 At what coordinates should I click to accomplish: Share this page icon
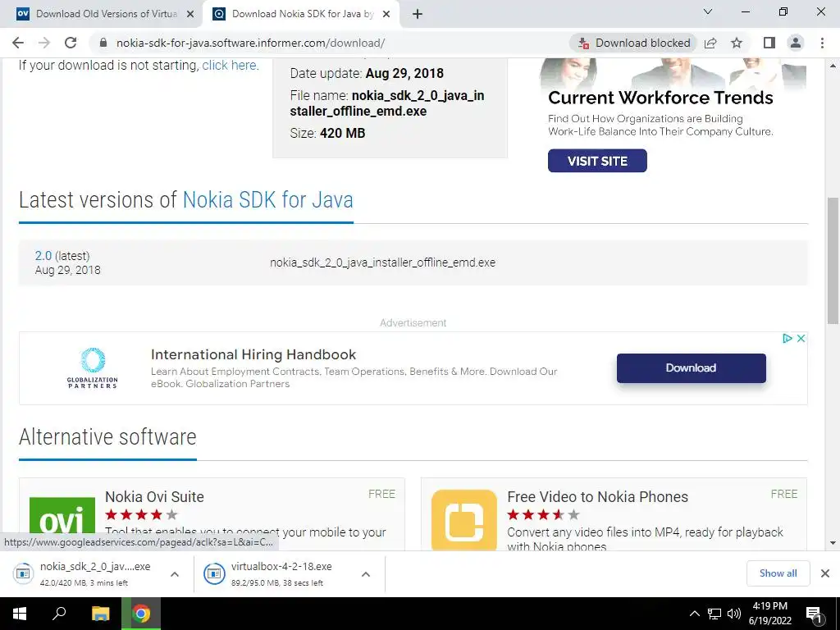[x=710, y=43]
